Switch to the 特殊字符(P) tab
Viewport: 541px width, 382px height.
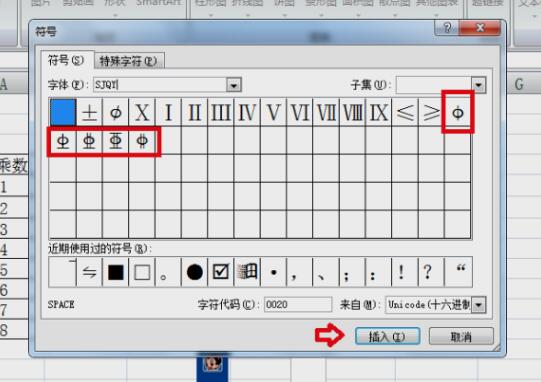pos(129,61)
